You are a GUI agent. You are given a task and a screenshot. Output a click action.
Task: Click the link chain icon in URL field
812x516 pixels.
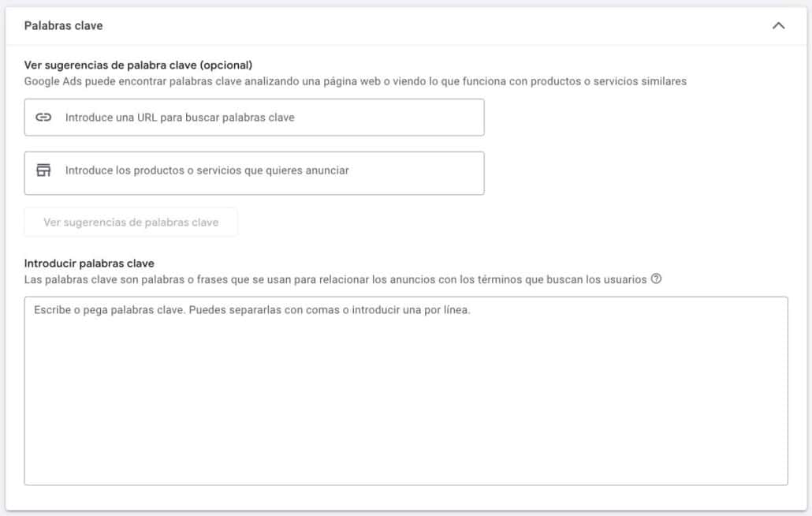click(43, 118)
